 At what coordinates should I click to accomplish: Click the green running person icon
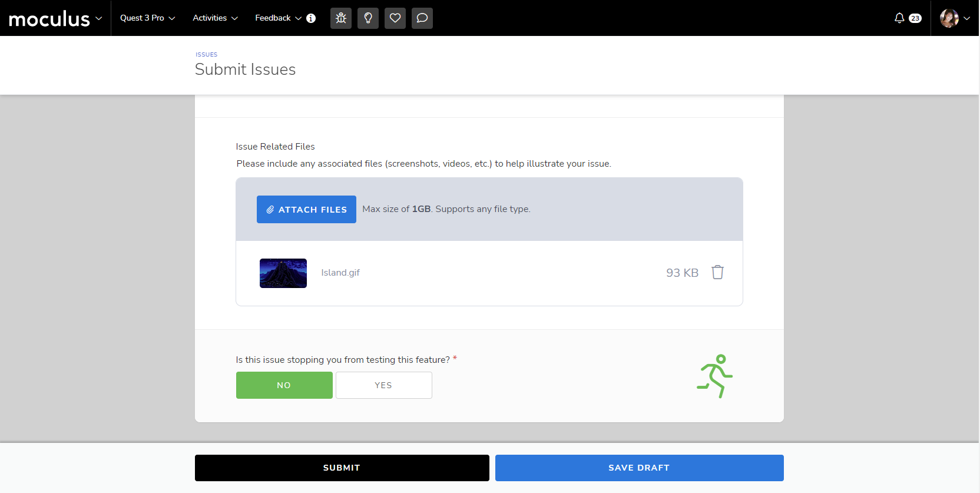click(x=714, y=376)
